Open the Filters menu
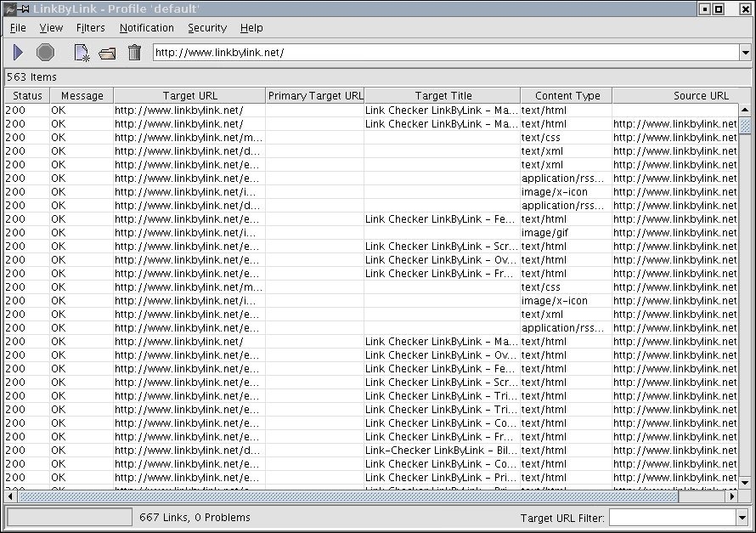Screen dimensions: 756x533 [91, 28]
